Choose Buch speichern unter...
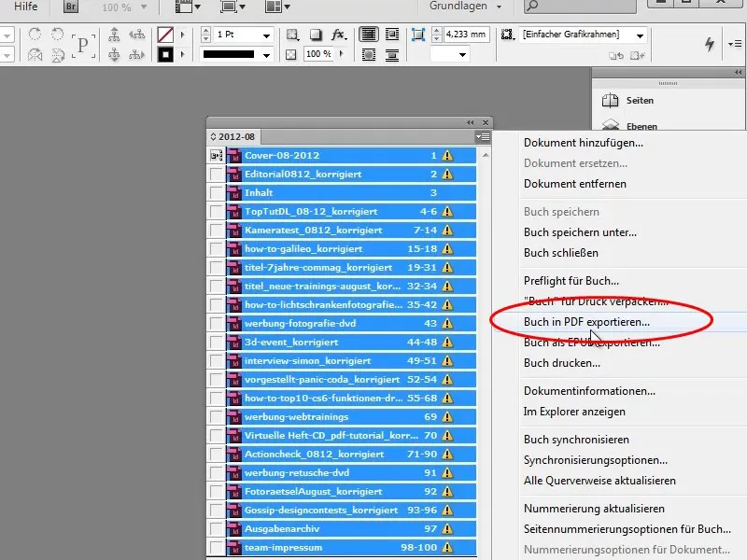The height and width of the screenshot is (560, 747). pos(580,232)
